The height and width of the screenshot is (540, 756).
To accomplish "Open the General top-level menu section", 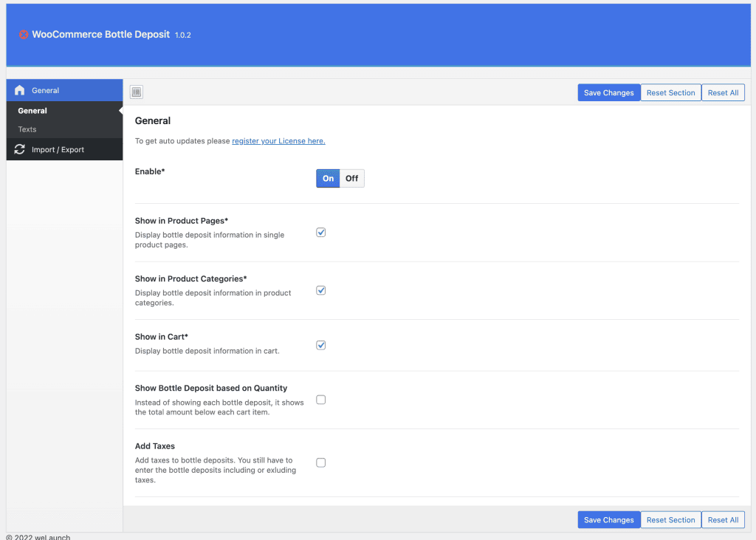I will [x=65, y=90].
